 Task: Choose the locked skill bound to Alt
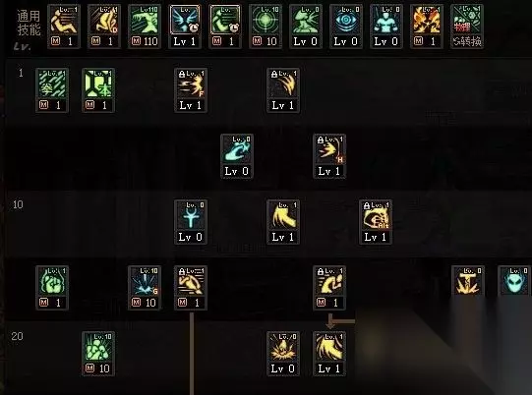coord(376,222)
